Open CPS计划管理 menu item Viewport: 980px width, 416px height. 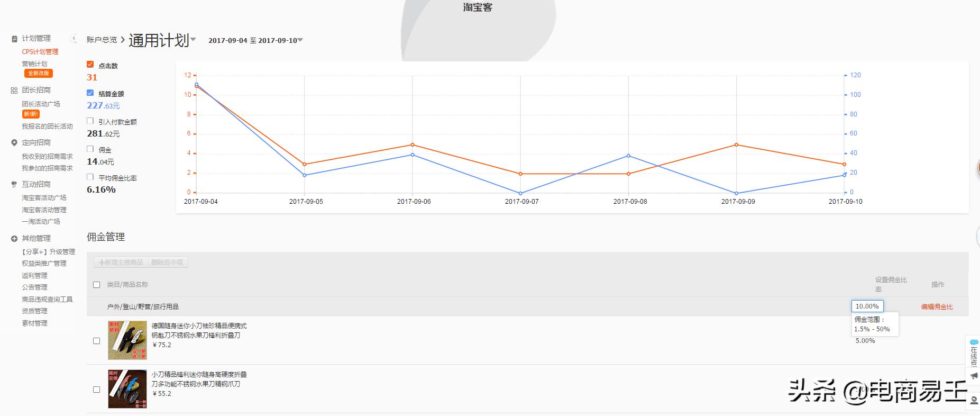pos(40,52)
